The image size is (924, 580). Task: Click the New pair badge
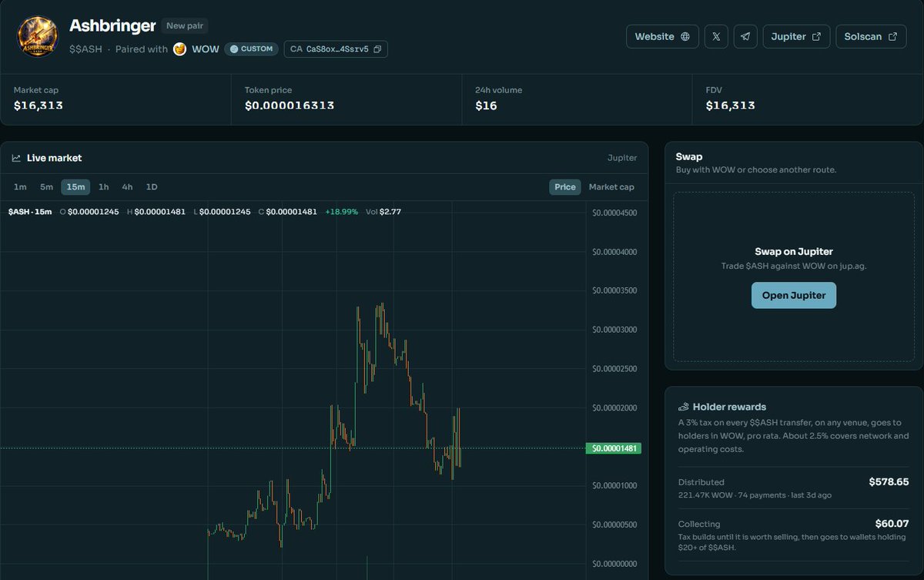click(185, 26)
